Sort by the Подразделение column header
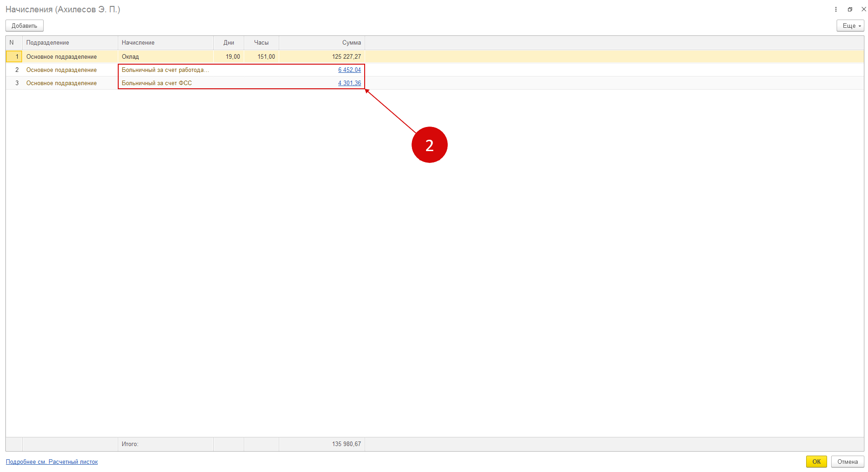Viewport: 868px width, 472px height. point(48,43)
